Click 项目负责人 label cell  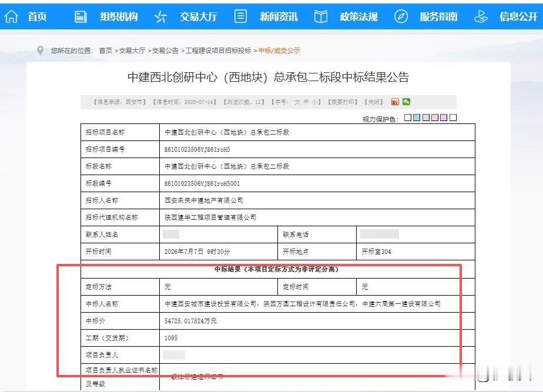(x=120, y=355)
